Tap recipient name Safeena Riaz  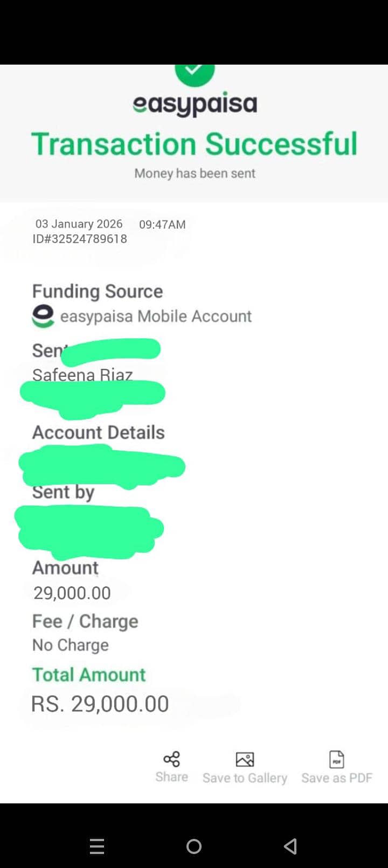coord(82,374)
